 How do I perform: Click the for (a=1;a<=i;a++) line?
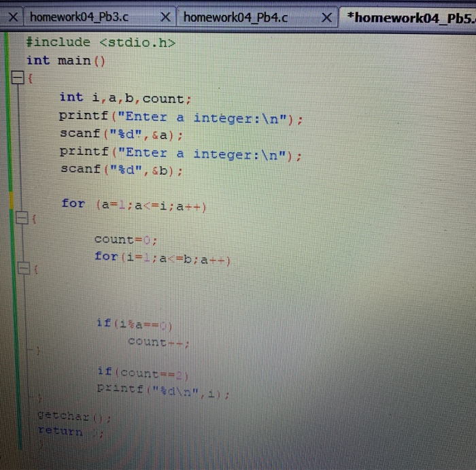tap(134, 205)
